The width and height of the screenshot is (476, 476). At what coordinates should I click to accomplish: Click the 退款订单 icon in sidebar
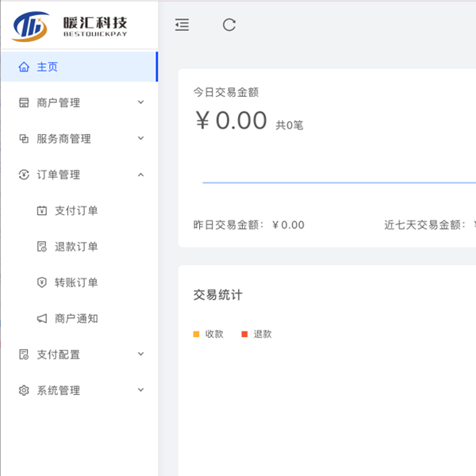point(42,247)
